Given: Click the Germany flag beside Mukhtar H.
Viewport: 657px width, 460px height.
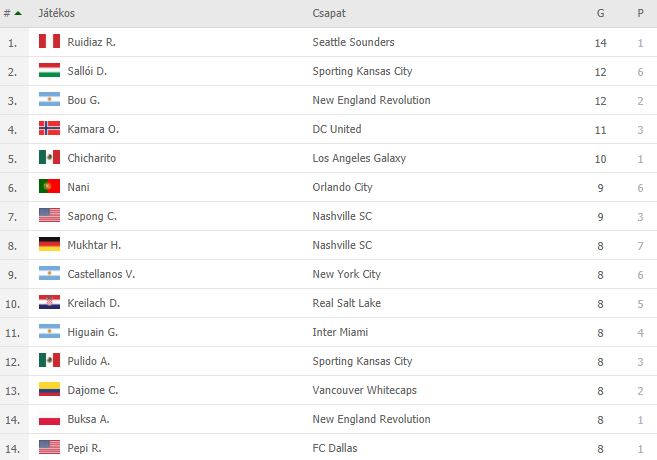Looking at the screenshot, I should click(x=49, y=244).
